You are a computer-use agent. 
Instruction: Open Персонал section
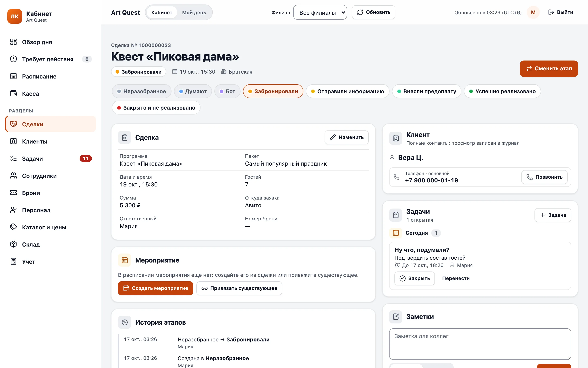tap(50, 210)
